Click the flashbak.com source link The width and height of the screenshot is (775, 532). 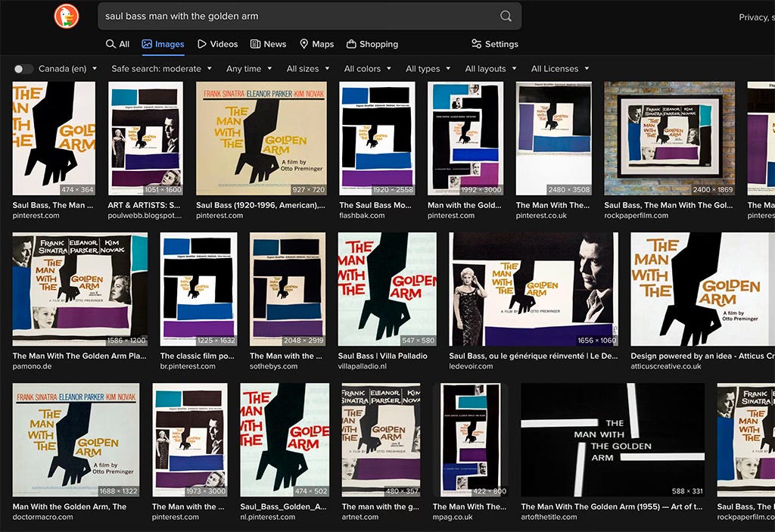[362, 216]
